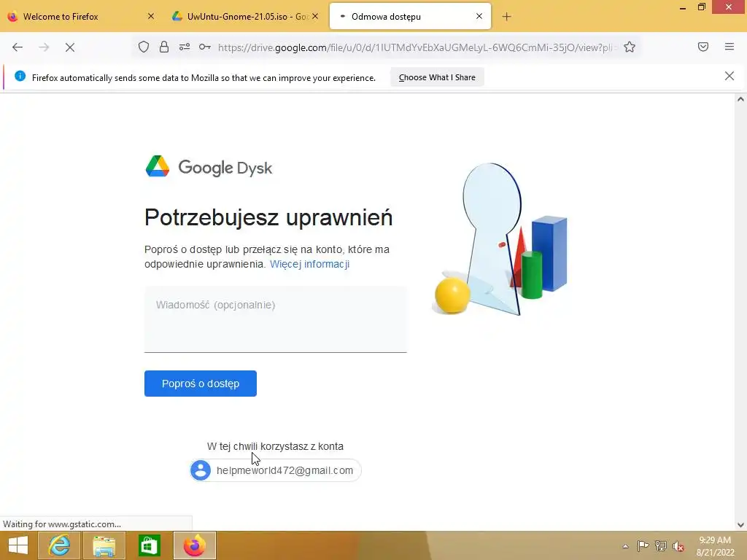Restore down the Firefox window
The image size is (747, 560).
coord(701,7)
